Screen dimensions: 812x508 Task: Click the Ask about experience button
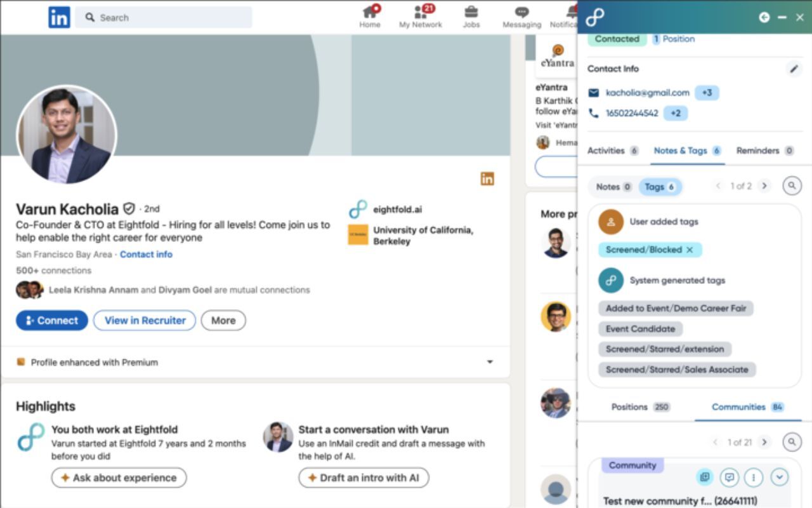coord(119,478)
